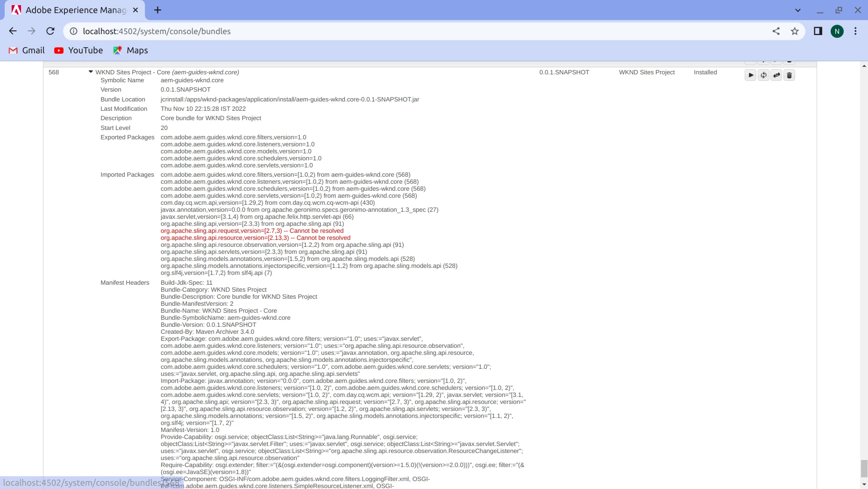Viewport: 868px width, 489px height.
Task: Click symbolic name value aem-guides-wknd.core
Action: pos(192,80)
